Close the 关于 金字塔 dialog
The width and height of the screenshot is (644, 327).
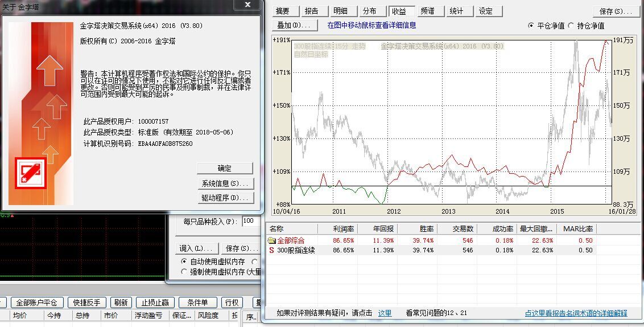pyautogui.click(x=247, y=5)
